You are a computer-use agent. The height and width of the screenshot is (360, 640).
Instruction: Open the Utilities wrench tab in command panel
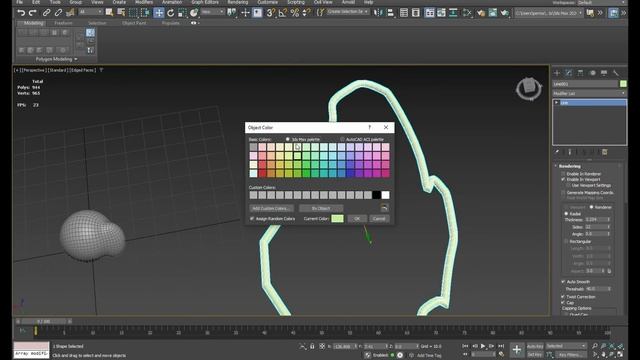616,73
